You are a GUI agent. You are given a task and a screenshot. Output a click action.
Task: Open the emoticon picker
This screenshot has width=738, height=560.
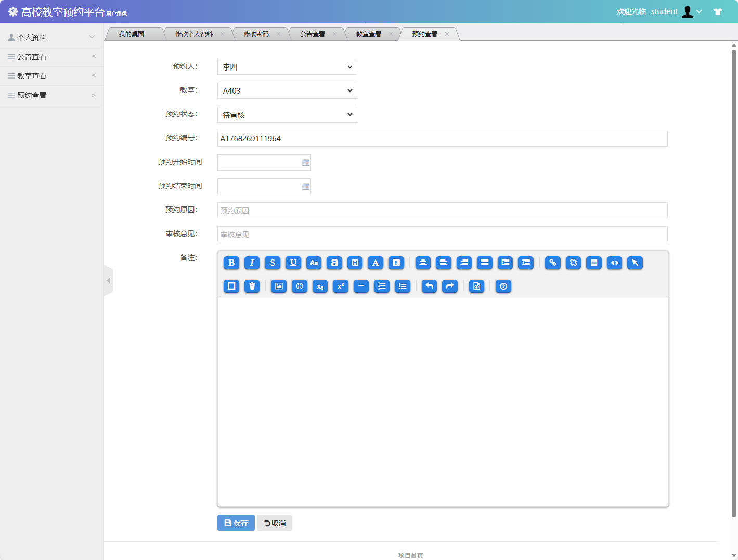click(x=300, y=286)
